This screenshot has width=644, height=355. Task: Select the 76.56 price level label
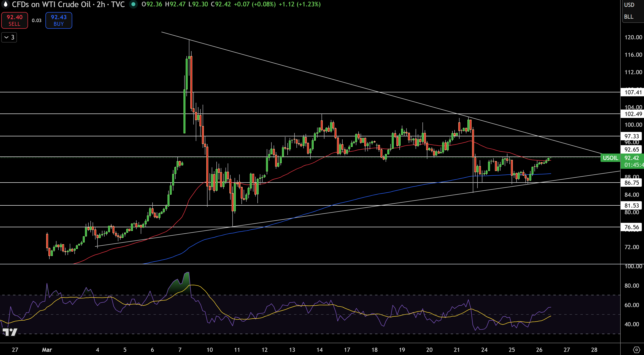point(631,227)
